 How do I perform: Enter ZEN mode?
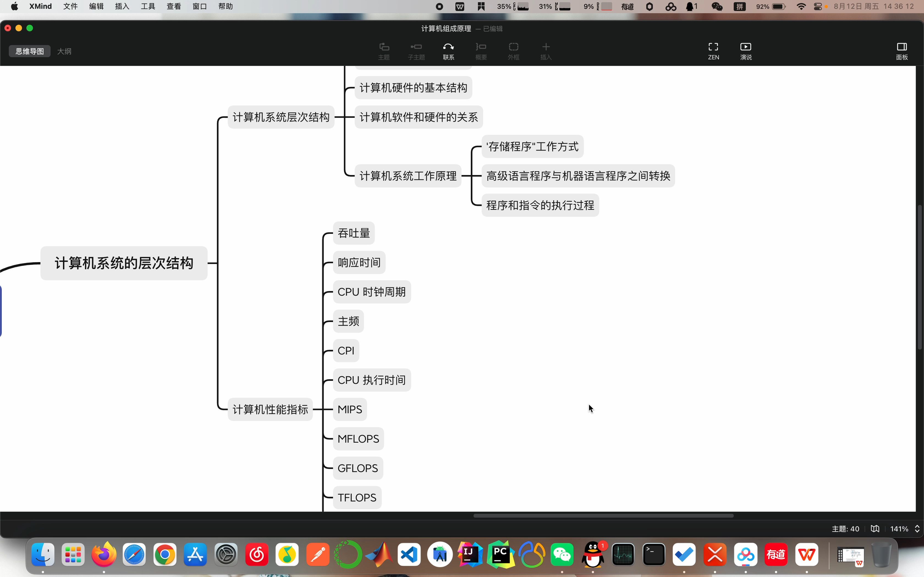click(x=713, y=51)
